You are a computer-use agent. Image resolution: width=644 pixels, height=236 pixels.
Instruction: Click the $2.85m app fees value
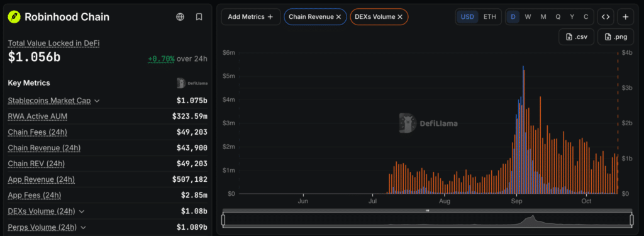pos(194,195)
